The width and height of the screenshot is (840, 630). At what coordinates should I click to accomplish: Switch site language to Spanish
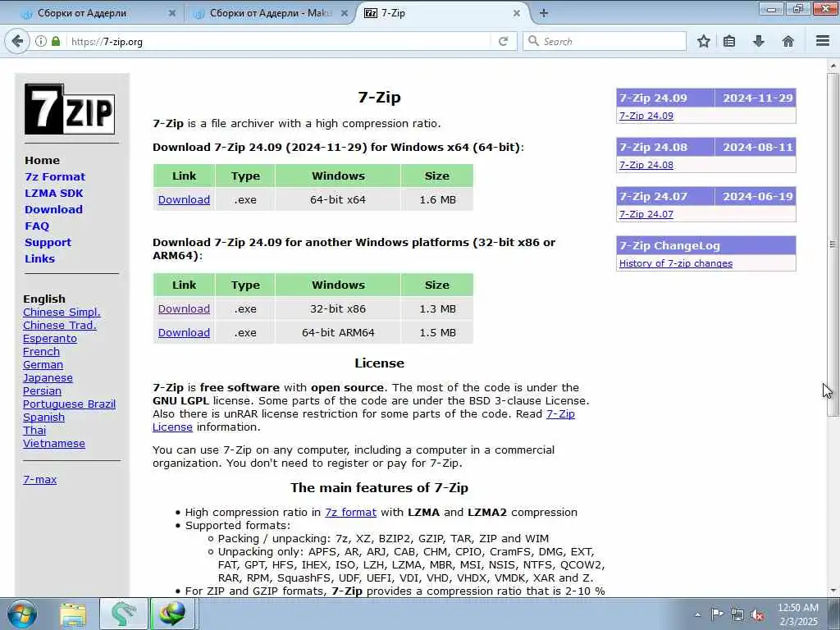pos(43,418)
